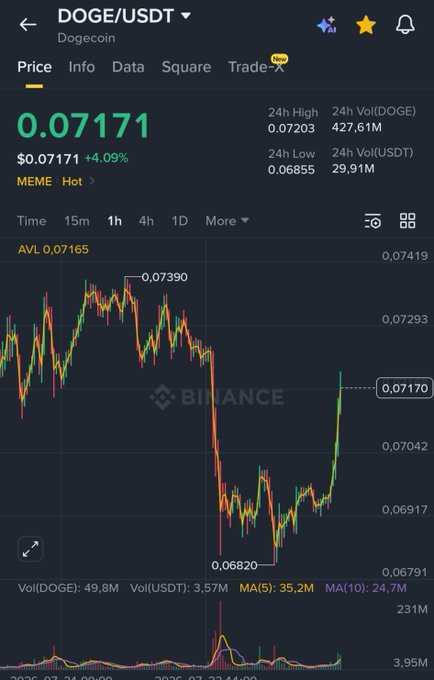Open the Trade-X tab
The image size is (434, 680).
[256, 67]
